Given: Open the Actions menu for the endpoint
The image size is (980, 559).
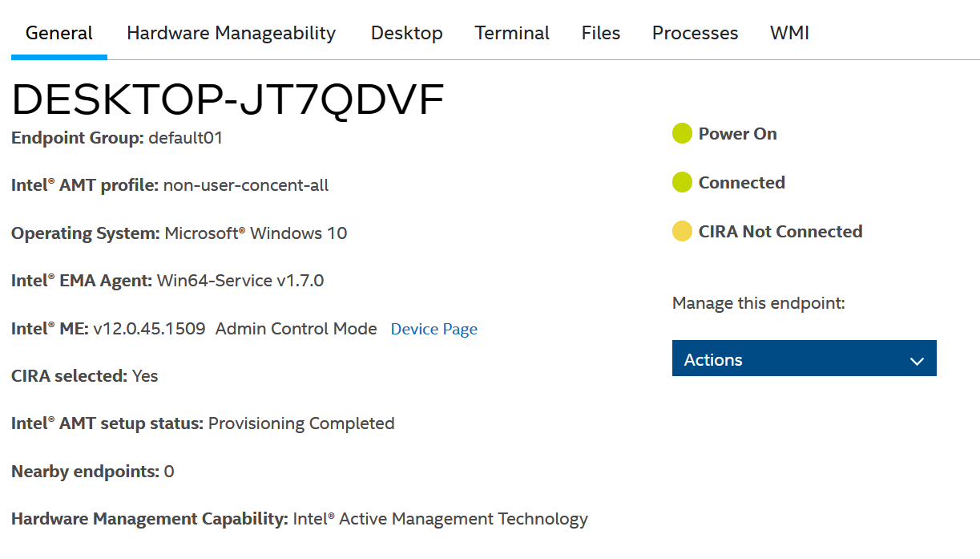Looking at the screenshot, I should coord(804,358).
